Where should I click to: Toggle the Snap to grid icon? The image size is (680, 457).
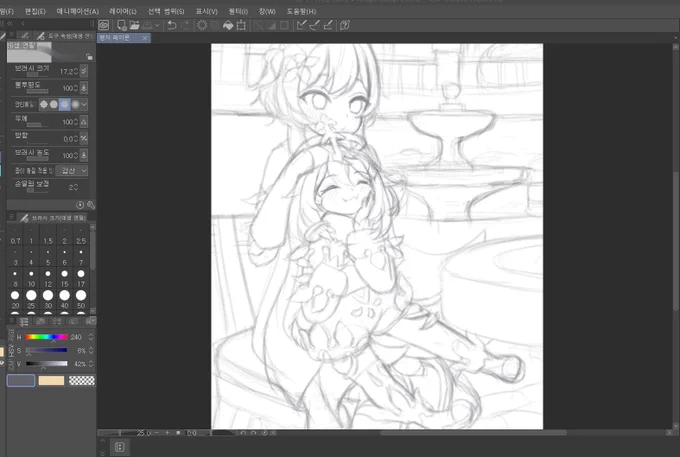click(328, 26)
